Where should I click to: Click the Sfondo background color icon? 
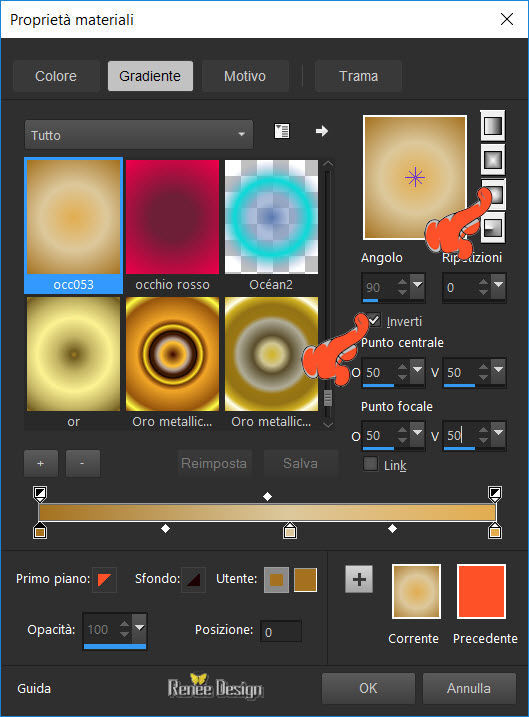point(194,579)
